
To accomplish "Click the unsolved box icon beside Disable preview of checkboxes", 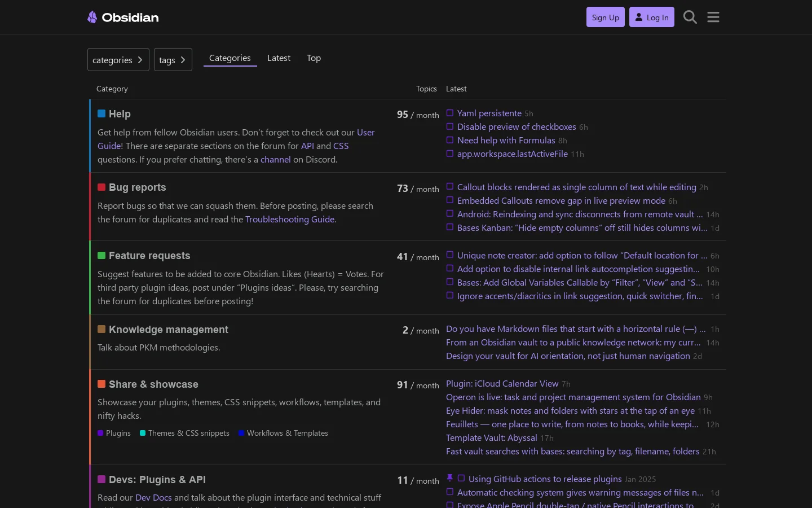I will coord(450,126).
